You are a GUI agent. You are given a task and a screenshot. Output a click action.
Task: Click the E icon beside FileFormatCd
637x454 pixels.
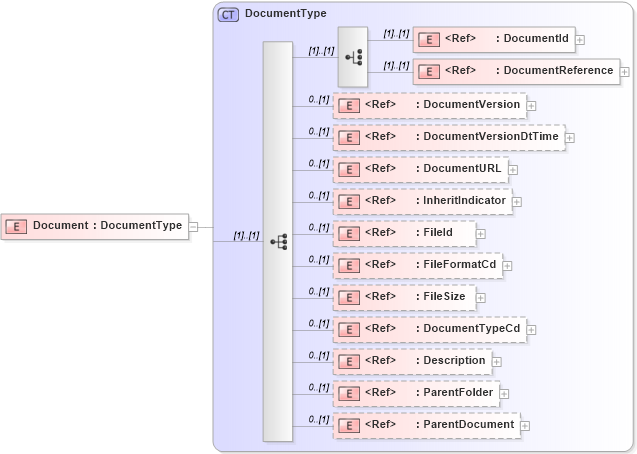(349, 266)
